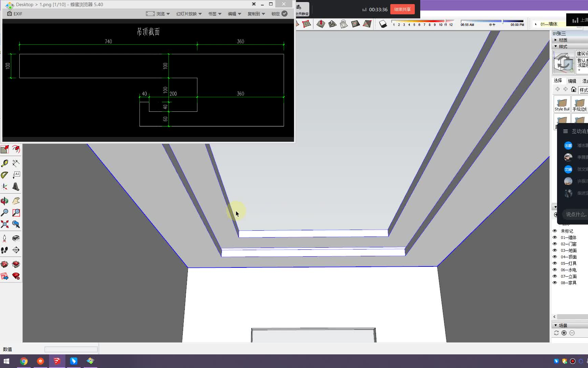Toggle visibility of 04—顶面 layer
This screenshot has width=588, height=368.
click(x=555, y=257)
